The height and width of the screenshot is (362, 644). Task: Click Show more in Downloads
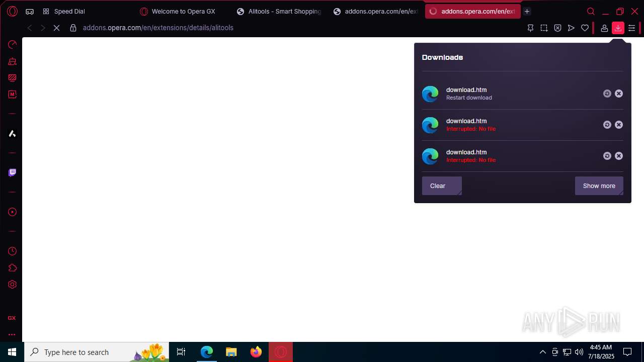[599, 186]
